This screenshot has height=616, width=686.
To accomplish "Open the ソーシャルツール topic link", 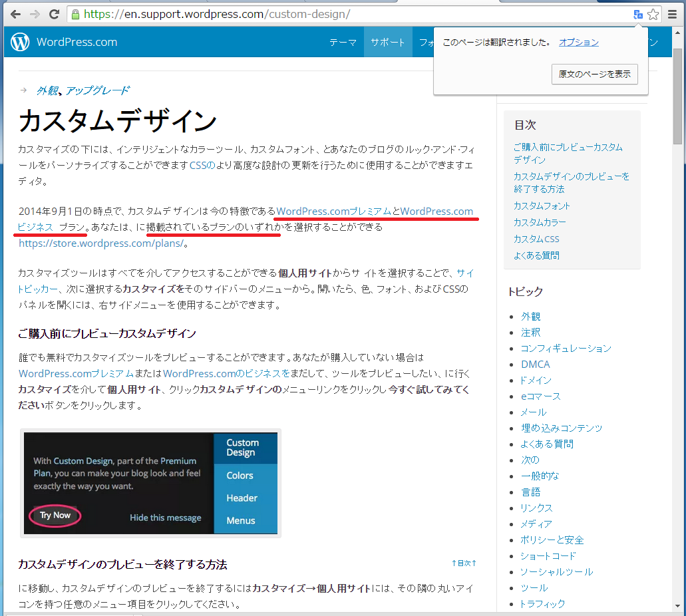I will coord(556,572).
